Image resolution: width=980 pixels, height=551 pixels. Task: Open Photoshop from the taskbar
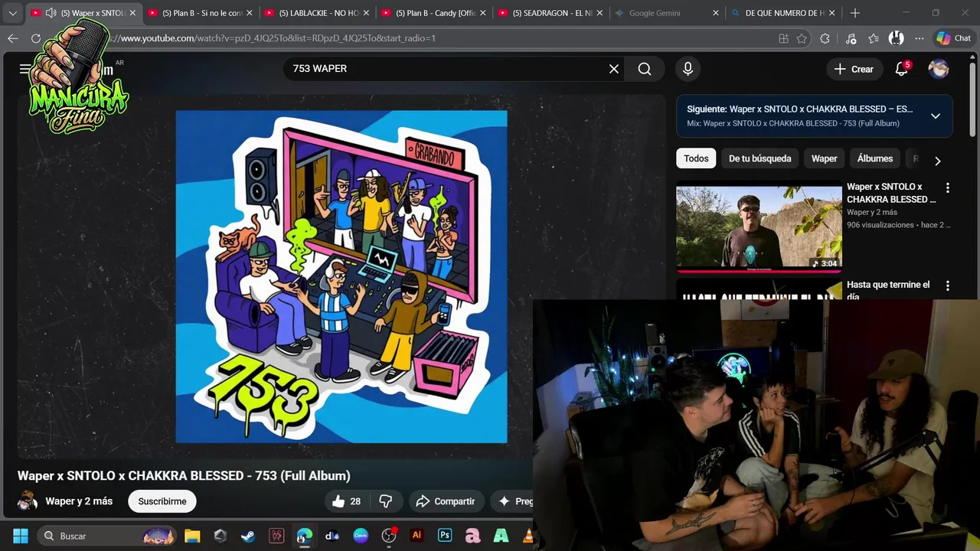[445, 536]
